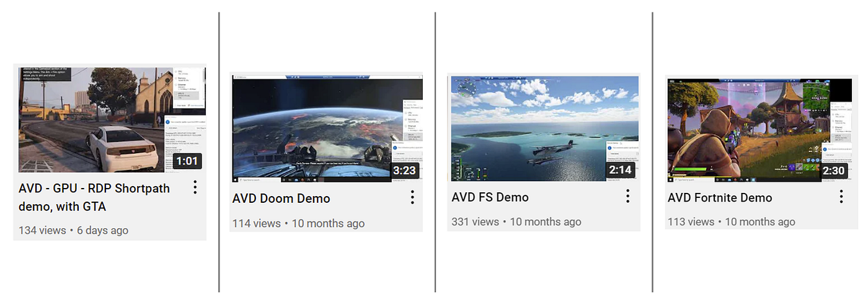Click the 1:01 duration badge
Screen dimensions: 868x299
point(187,161)
